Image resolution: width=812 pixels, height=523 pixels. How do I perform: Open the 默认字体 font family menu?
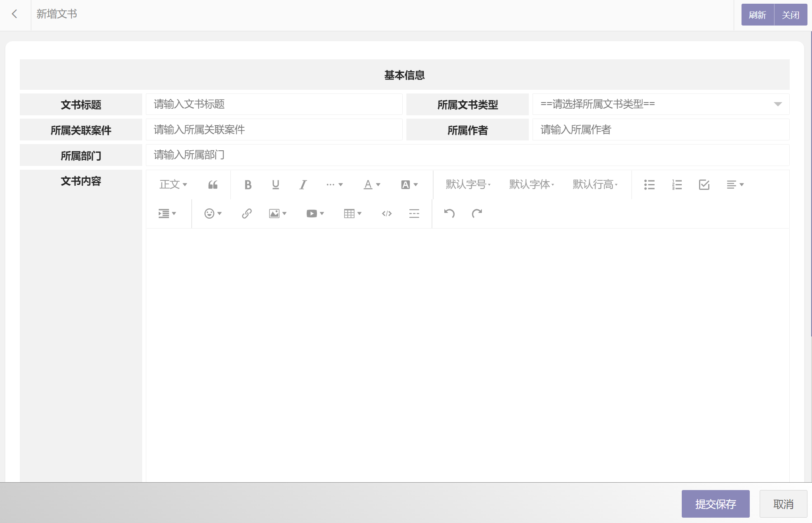coord(531,184)
